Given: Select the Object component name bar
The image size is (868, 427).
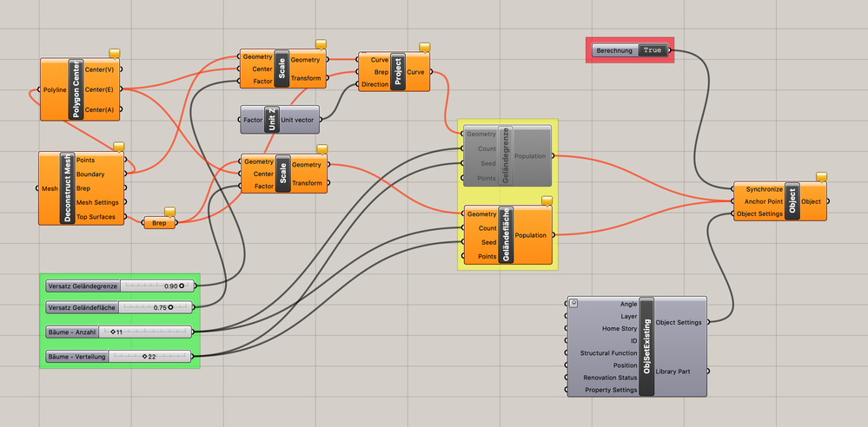Looking at the screenshot, I should 792,201.
